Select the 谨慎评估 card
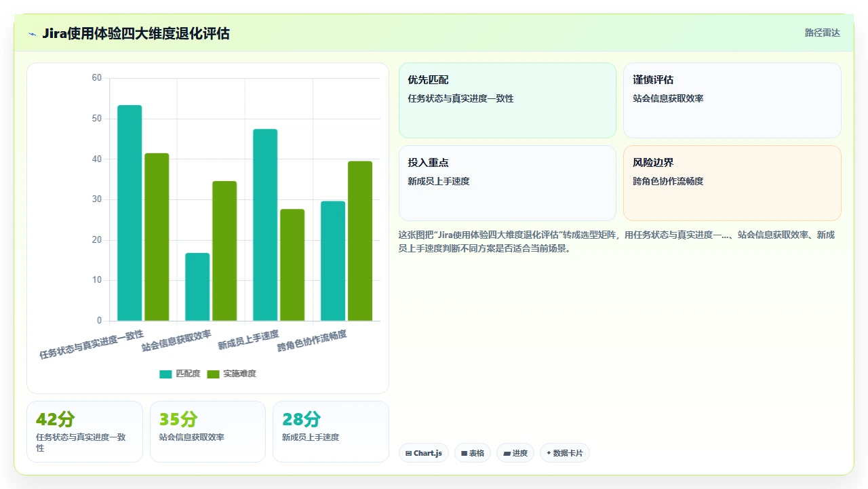 (732, 100)
